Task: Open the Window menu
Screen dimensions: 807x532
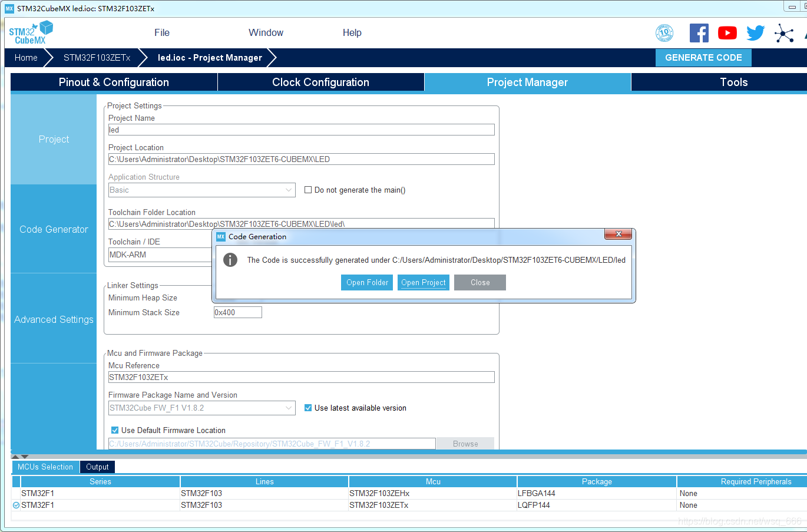Action: (x=266, y=33)
